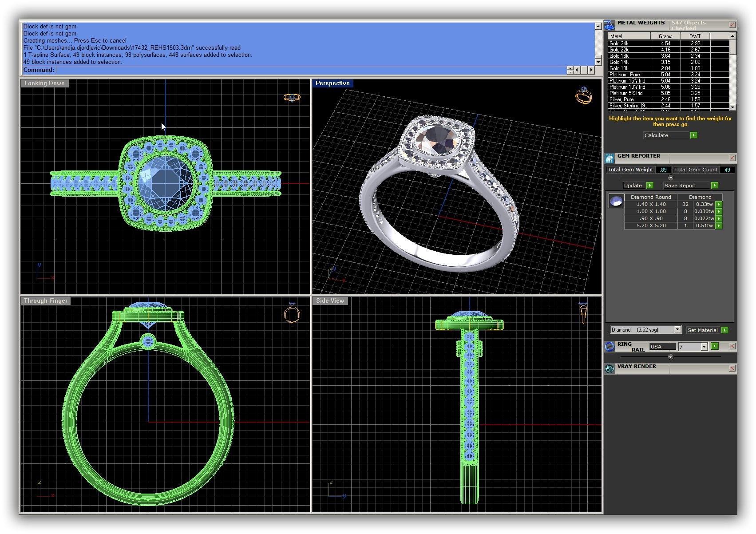
Task: Click the Update button in Gem Reporter
Action: (x=633, y=186)
